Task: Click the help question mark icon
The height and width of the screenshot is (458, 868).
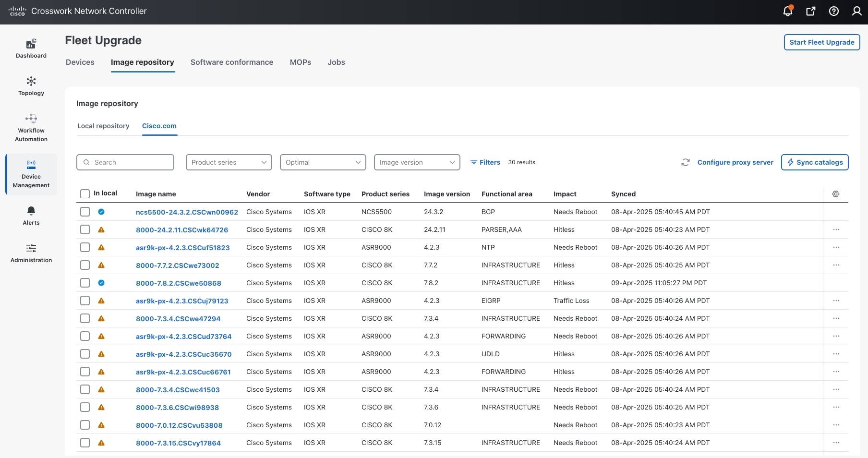Action: click(x=834, y=11)
